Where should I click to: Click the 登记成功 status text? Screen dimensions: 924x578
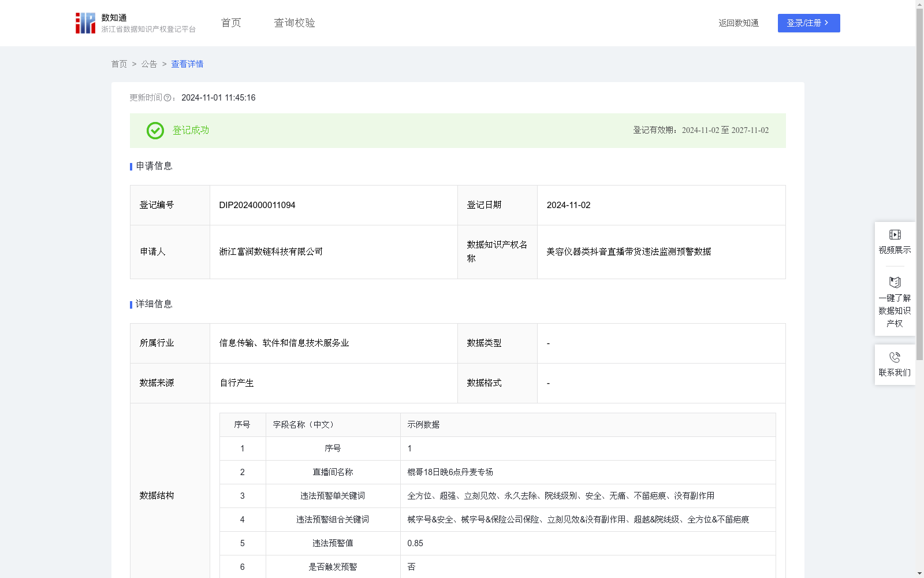pyautogui.click(x=191, y=131)
